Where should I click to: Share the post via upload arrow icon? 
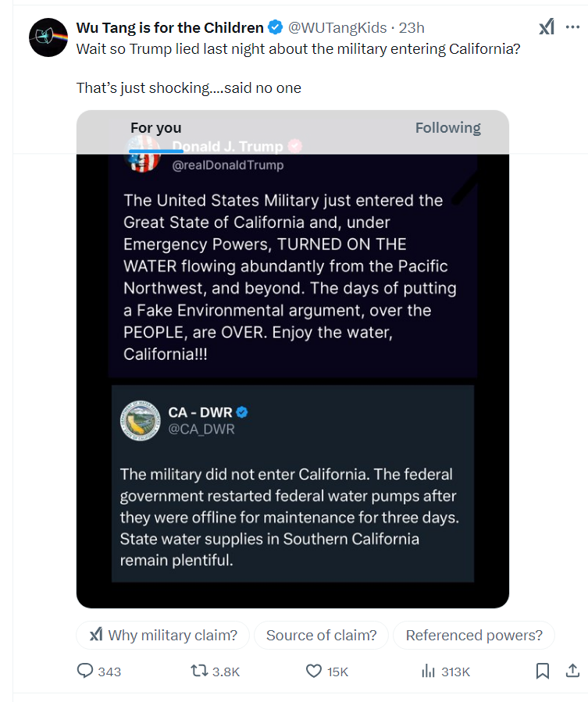572,671
